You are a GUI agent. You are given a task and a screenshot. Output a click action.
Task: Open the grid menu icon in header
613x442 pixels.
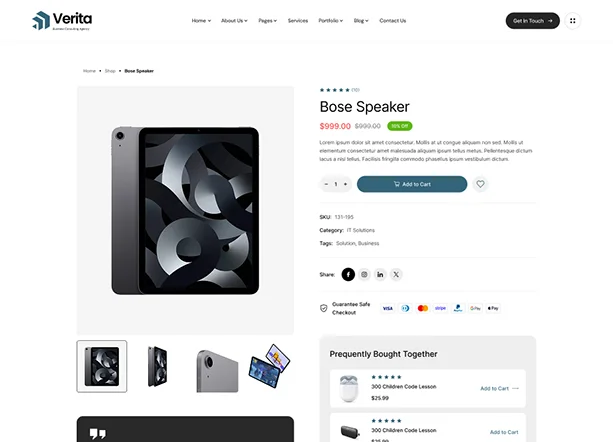click(572, 20)
